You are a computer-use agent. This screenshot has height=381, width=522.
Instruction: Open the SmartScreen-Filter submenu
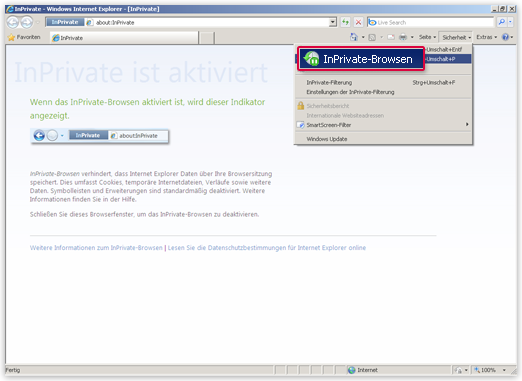(383, 125)
